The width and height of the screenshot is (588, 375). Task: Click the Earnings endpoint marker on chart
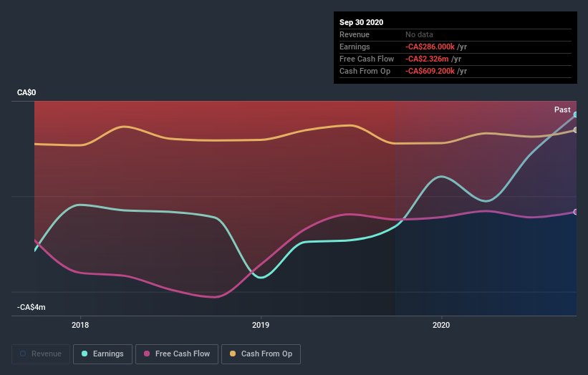coord(576,115)
